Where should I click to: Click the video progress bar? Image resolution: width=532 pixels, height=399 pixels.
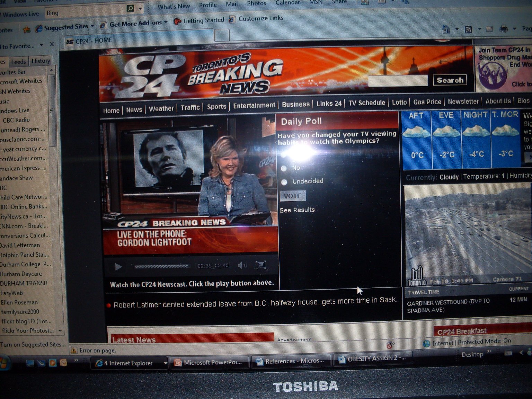(x=162, y=266)
